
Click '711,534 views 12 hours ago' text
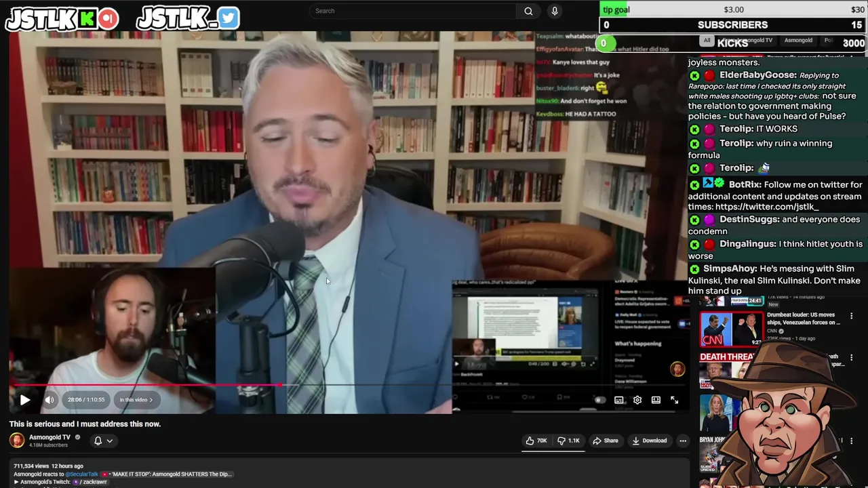click(x=48, y=466)
